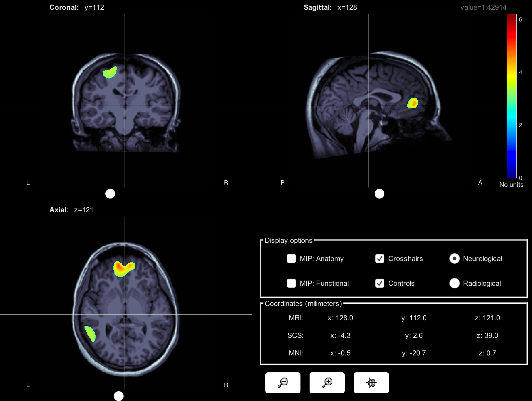Click the colorbar scale on the right
532x401 pixels.
512,96
